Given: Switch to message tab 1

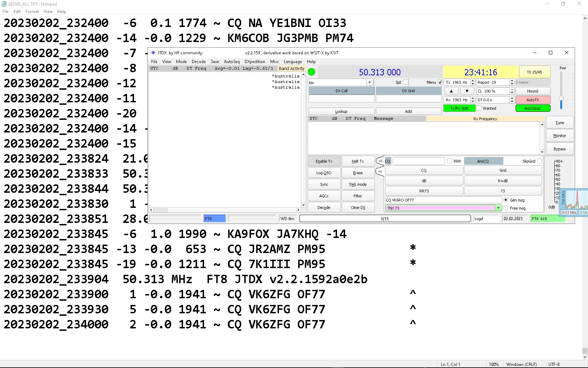Looking at the screenshot, I should coord(380,161).
